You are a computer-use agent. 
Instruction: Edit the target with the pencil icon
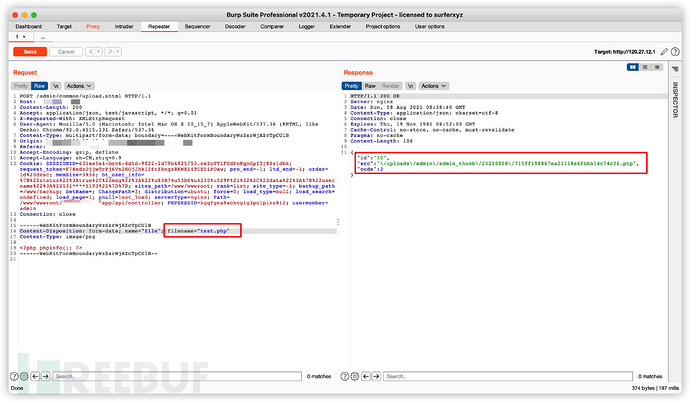664,52
